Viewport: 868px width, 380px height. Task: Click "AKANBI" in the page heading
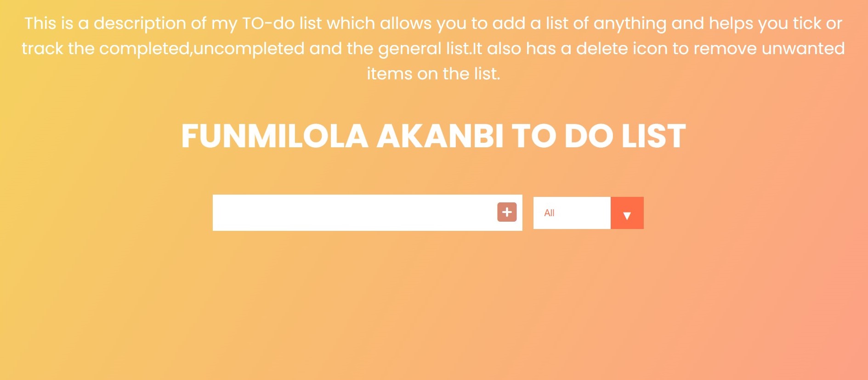coord(440,136)
